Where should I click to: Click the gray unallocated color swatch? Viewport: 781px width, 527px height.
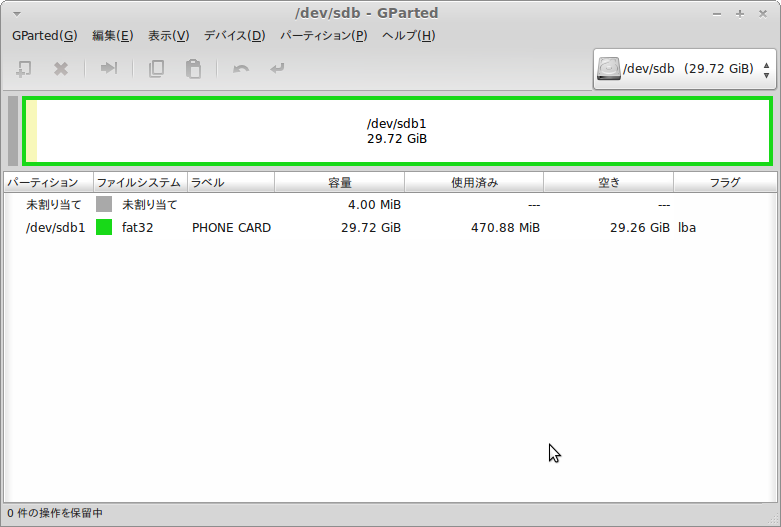click(x=104, y=204)
